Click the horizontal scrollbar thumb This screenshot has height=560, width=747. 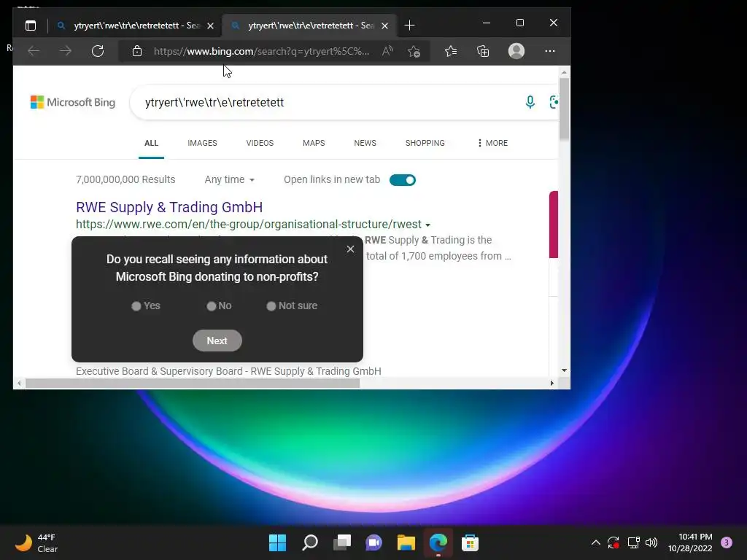(x=193, y=384)
